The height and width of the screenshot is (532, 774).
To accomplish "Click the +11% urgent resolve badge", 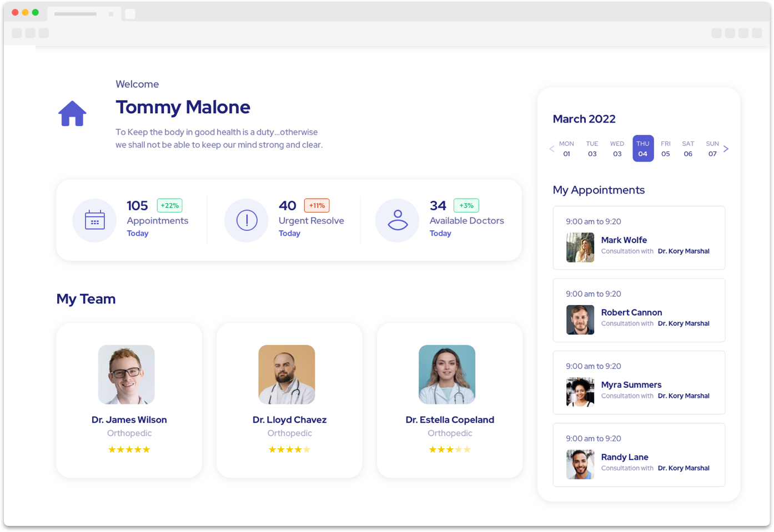I will (316, 205).
